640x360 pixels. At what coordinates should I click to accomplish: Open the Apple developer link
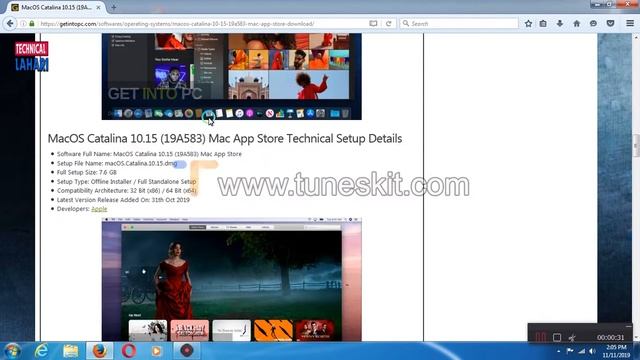tap(99, 209)
